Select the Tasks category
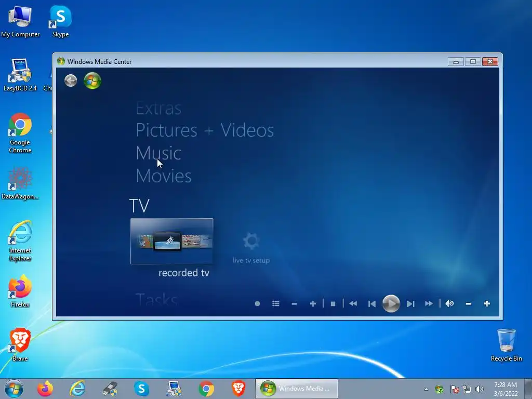 pyautogui.click(x=156, y=300)
